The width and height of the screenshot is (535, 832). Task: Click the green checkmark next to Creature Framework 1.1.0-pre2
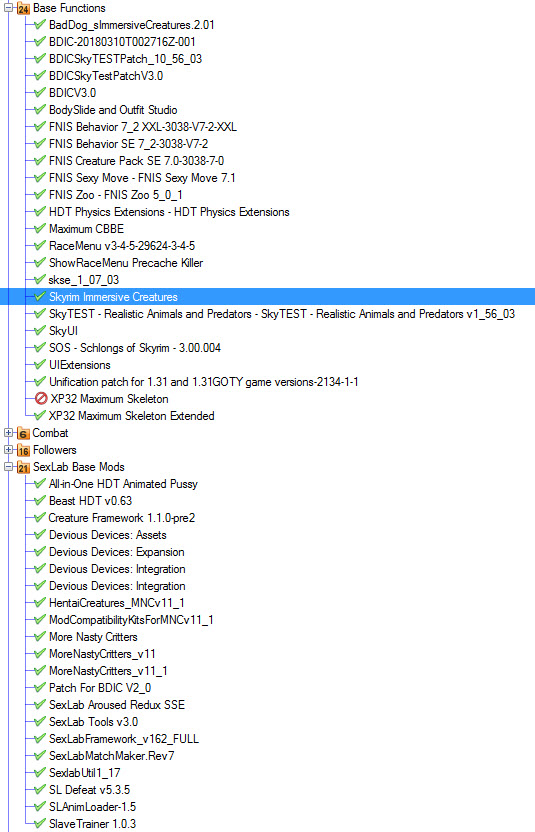point(40,517)
